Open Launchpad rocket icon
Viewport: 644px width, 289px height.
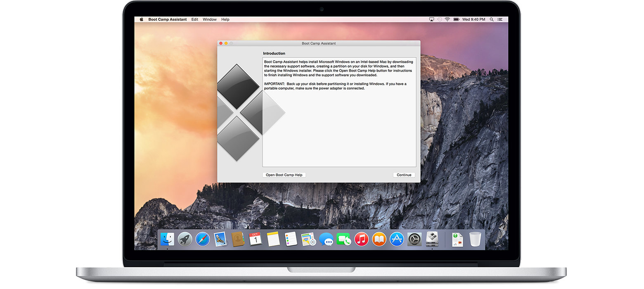coord(185,239)
